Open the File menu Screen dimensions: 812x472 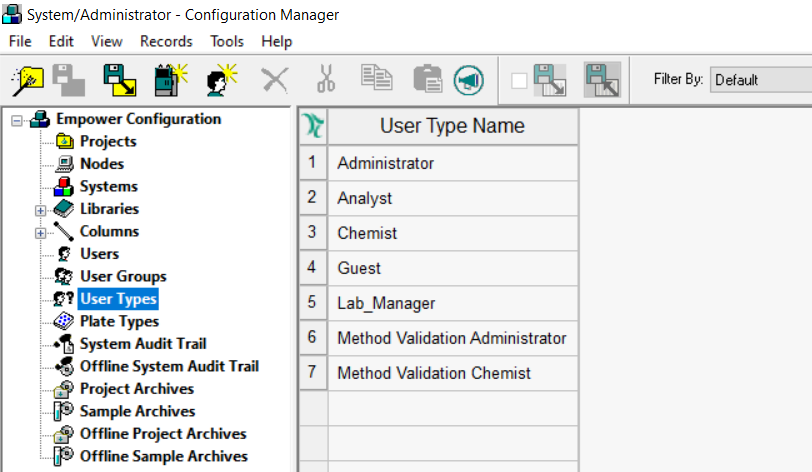tap(20, 41)
